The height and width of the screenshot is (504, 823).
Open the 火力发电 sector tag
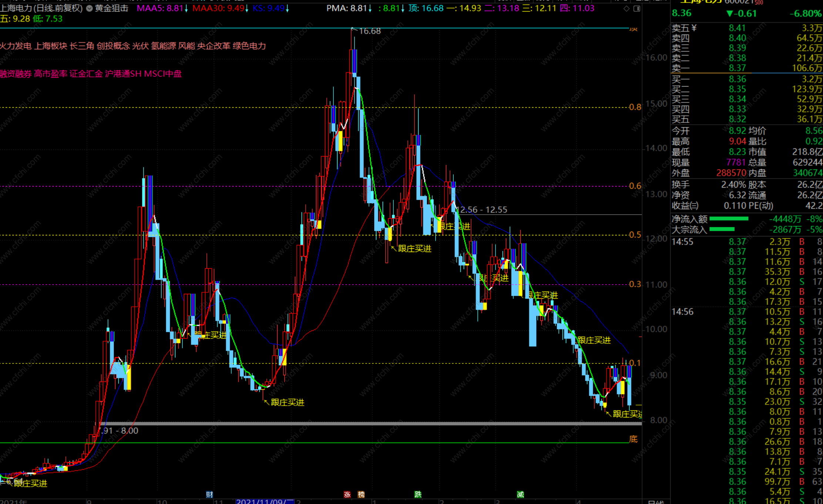click(16, 46)
